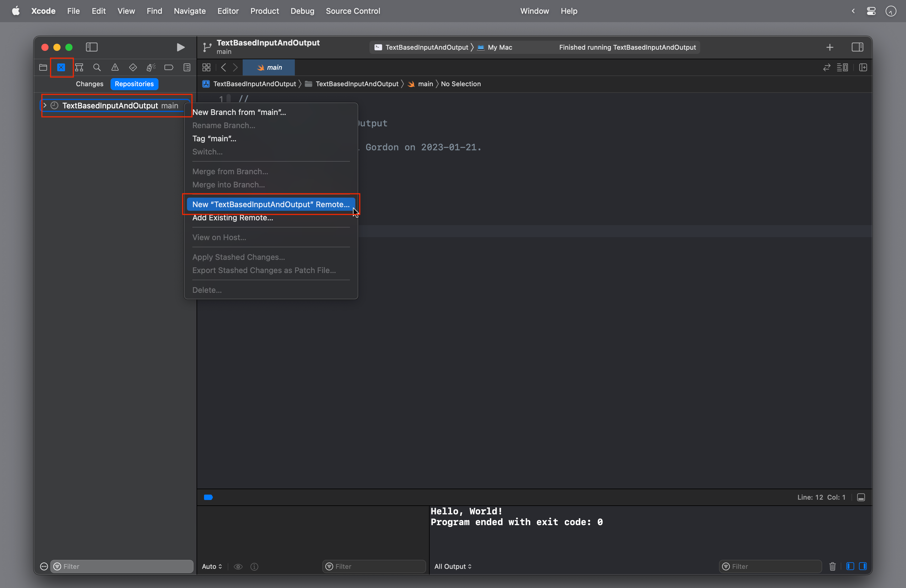Open the TextBasedInputAndOutput scheme selector
Screen dimensions: 906x588
coord(422,47)
